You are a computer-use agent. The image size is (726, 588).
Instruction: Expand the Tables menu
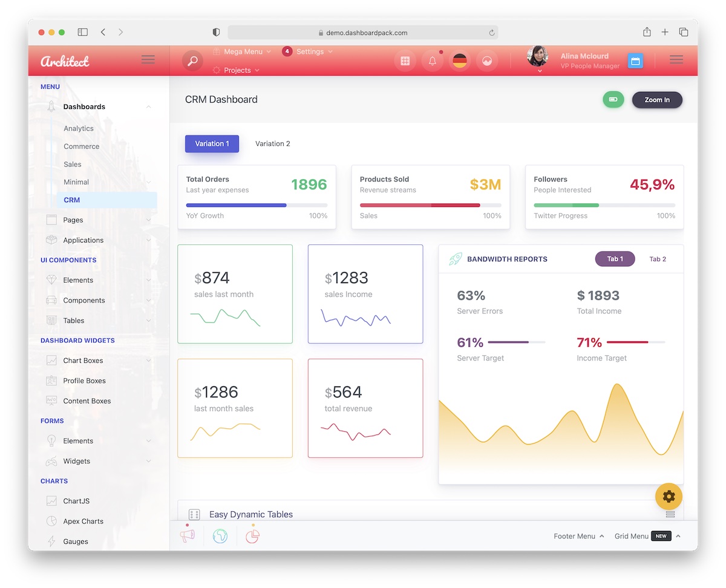click(149, 321)
